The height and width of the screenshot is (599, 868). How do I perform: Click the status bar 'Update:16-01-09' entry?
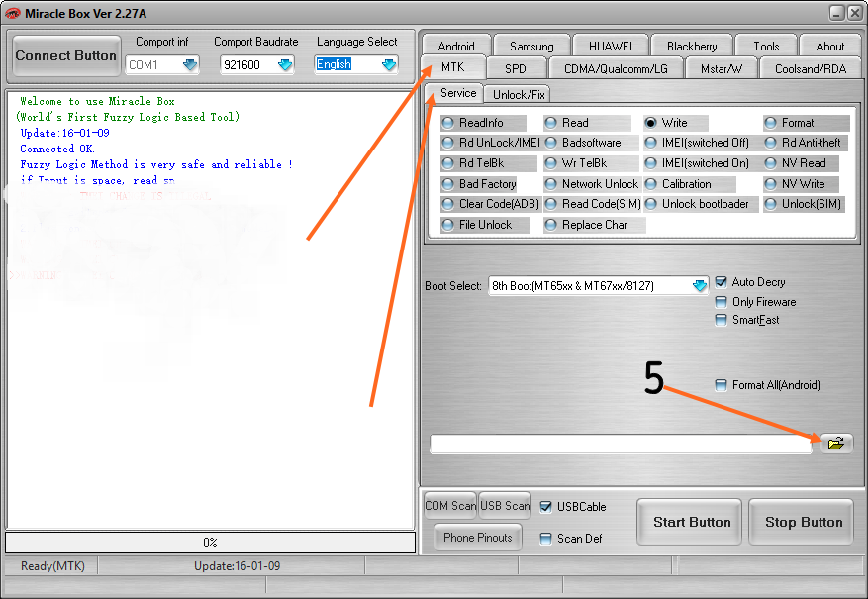237,565
